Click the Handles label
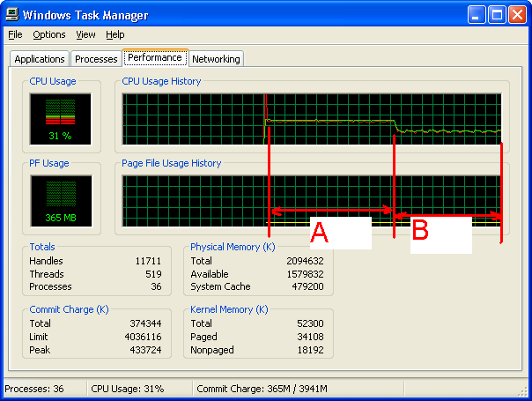 (46, 261)
